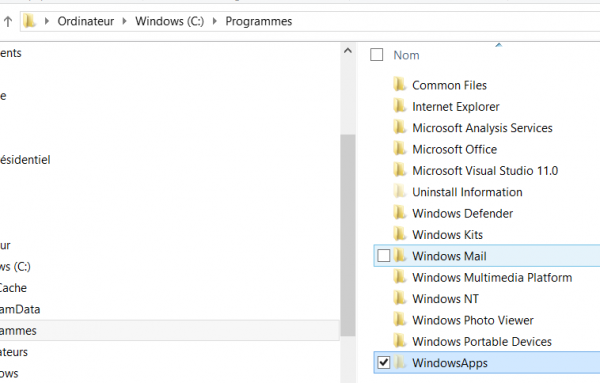This screenshot has width=600, height=383.
Task: Select the Windows Mail folder name
Action: click(449, 256)
